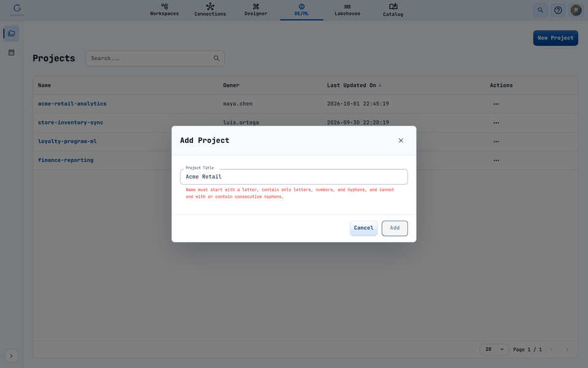
Task: Click the Page 1 / 1 indicator
Action: click(x=527, y=350)
